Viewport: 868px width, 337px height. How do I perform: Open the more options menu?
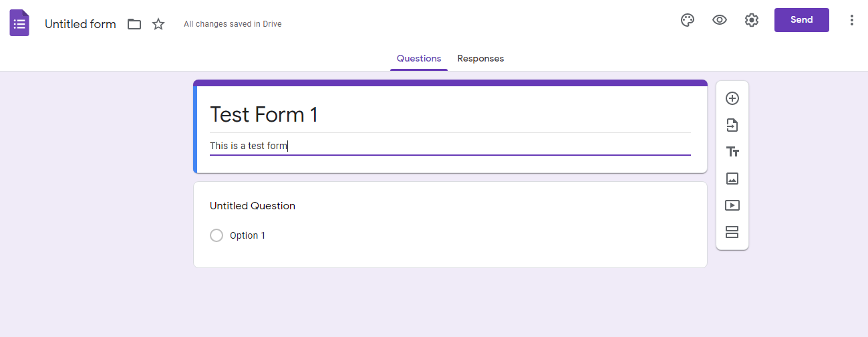click(851, 20)
